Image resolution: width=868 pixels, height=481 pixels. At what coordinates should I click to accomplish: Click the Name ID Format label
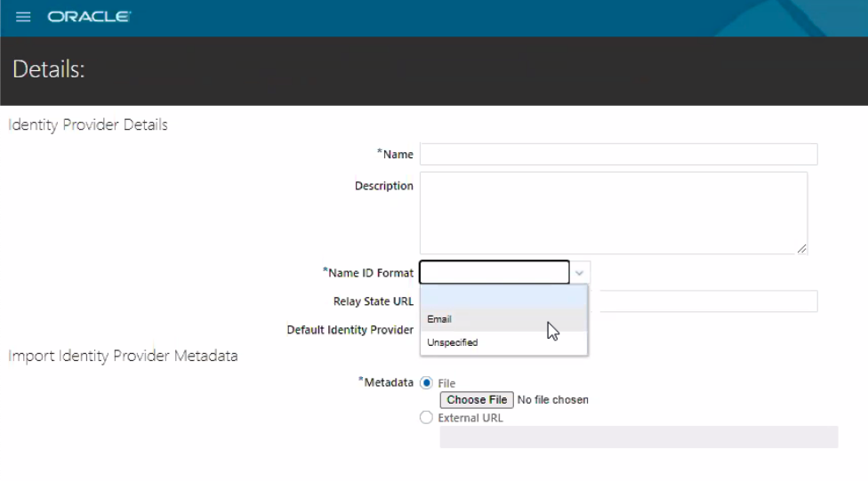pyautogui.click(x=369, y=273)
